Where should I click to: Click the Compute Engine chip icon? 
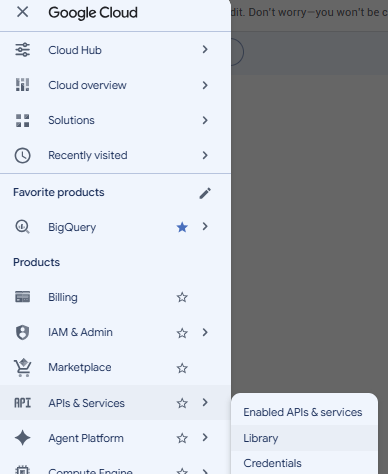(22, 470)
